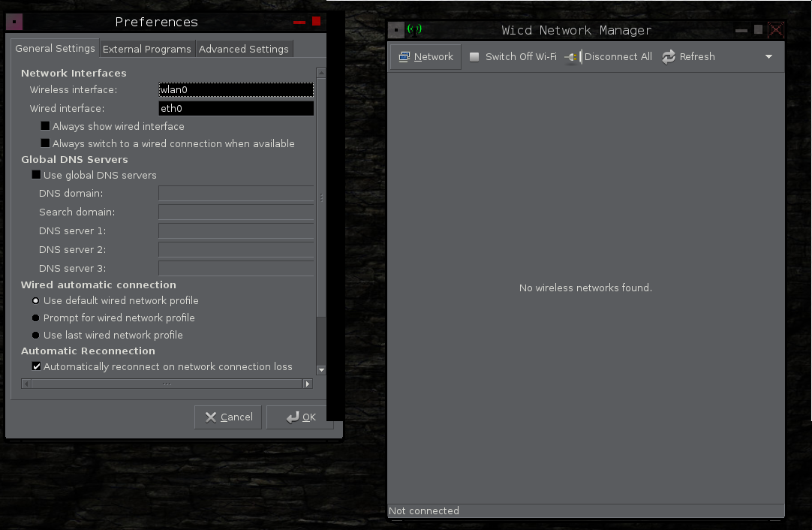Click the Switch Off Wi-Fi stop icon

474,56
